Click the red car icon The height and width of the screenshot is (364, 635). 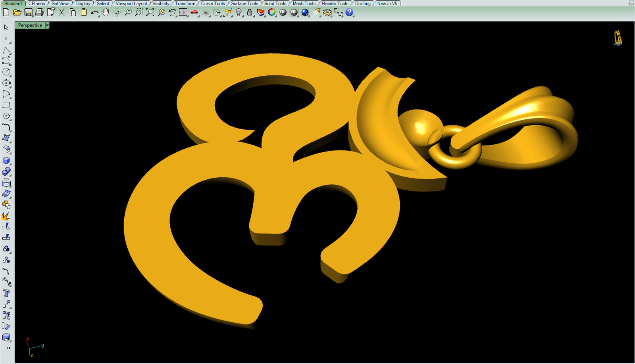pyautogui.click(x=194, y=12)
